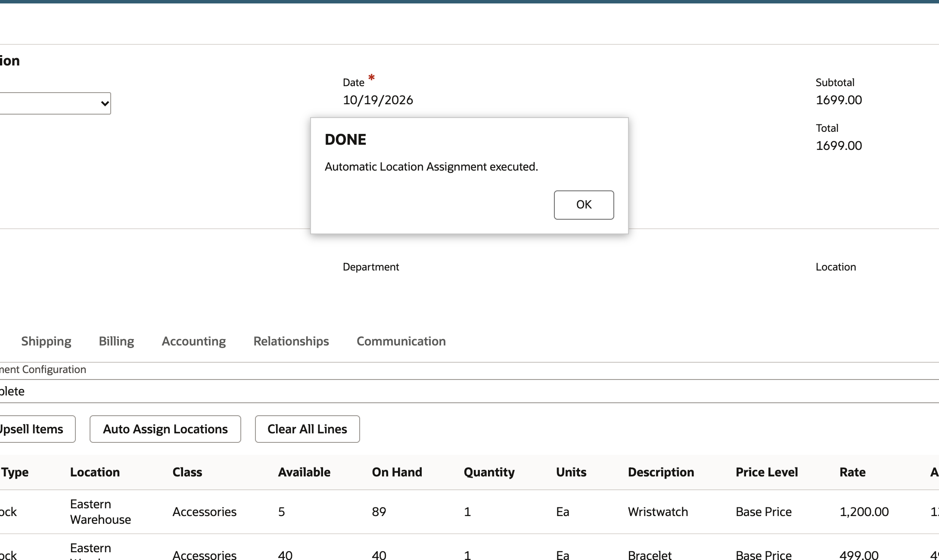Click Eastern Warehouse in Wristwatch row

(x=100, y=512)
